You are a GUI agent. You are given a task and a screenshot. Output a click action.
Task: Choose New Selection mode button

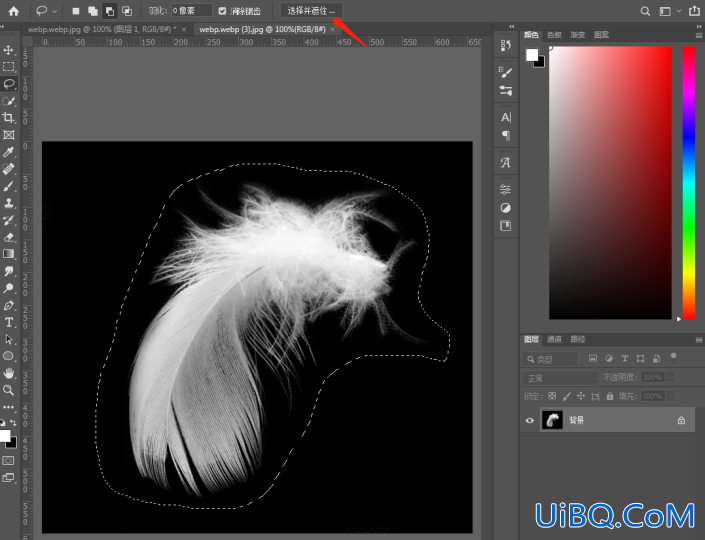(76, 11)
